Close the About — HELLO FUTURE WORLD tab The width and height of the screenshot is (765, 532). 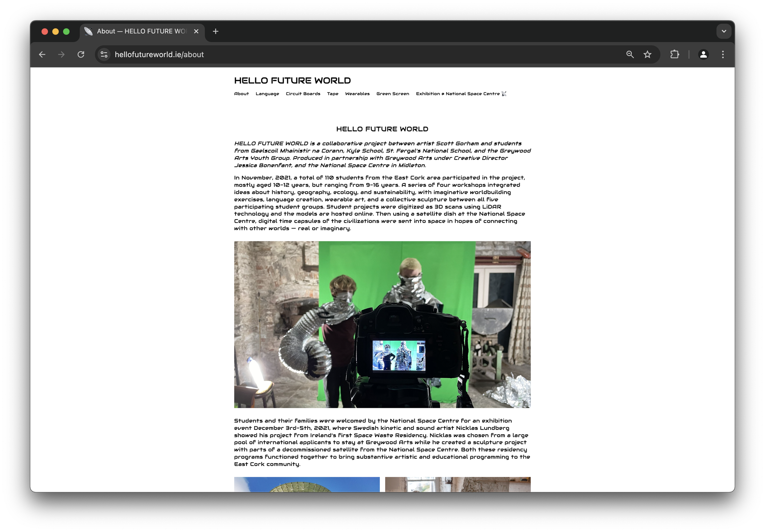coord(196,31)
